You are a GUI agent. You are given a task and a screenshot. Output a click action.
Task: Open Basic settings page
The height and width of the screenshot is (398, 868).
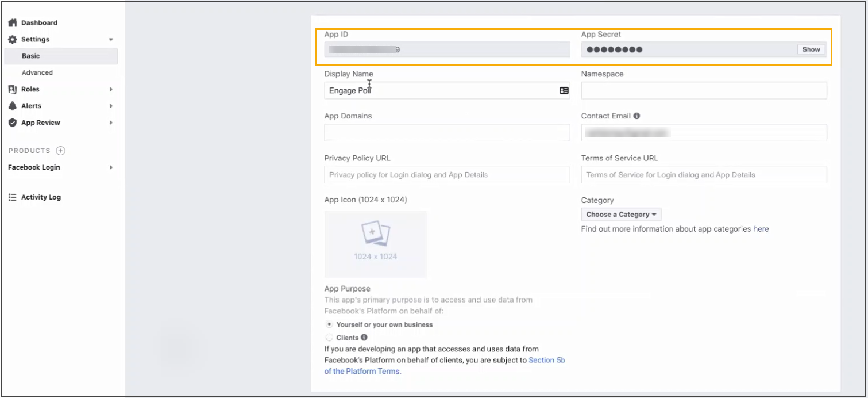coord(61,56)
